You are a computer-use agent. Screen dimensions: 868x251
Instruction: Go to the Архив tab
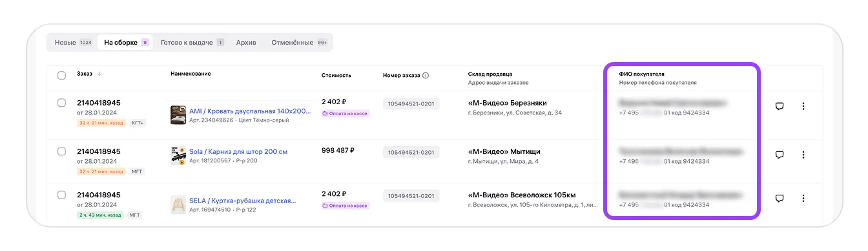(246, 43)
